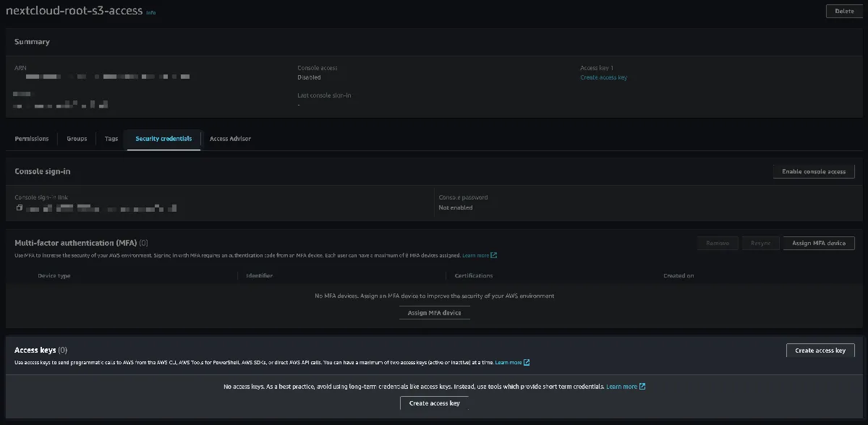
Task: Click the Multi-factor authentication (MFA) heading
Action: (81, 243)
